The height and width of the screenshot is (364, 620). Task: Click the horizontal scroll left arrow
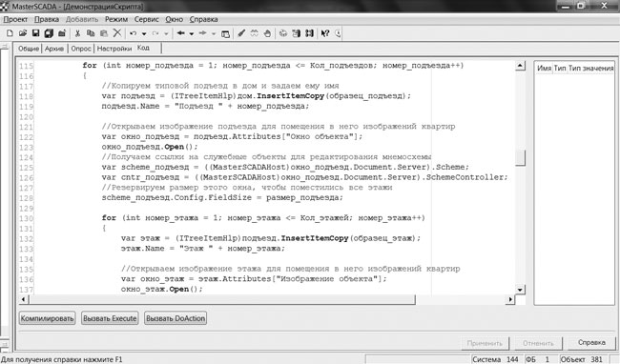click(x=23, y=299)
